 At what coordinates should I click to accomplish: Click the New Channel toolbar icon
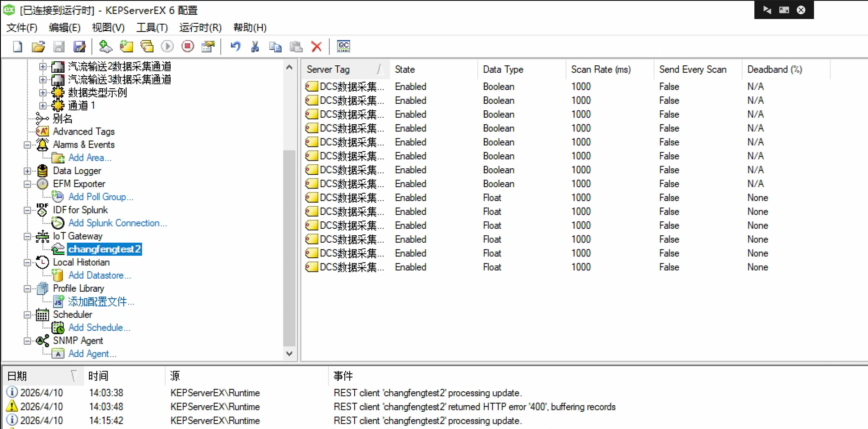pyautogui.click(x=105, y=46)
